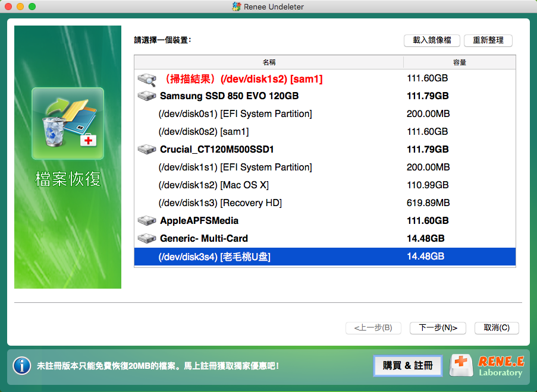Select highlighted (/dev/disk3s4) [老毛桃U盘] row
This screenshot has height=392, width=537.
tap(325, 257)
